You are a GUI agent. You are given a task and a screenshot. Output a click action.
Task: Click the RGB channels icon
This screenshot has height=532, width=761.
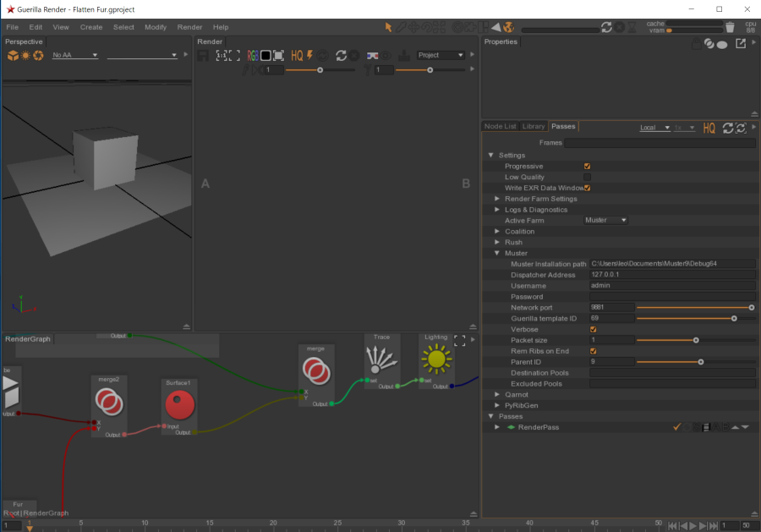252,55
